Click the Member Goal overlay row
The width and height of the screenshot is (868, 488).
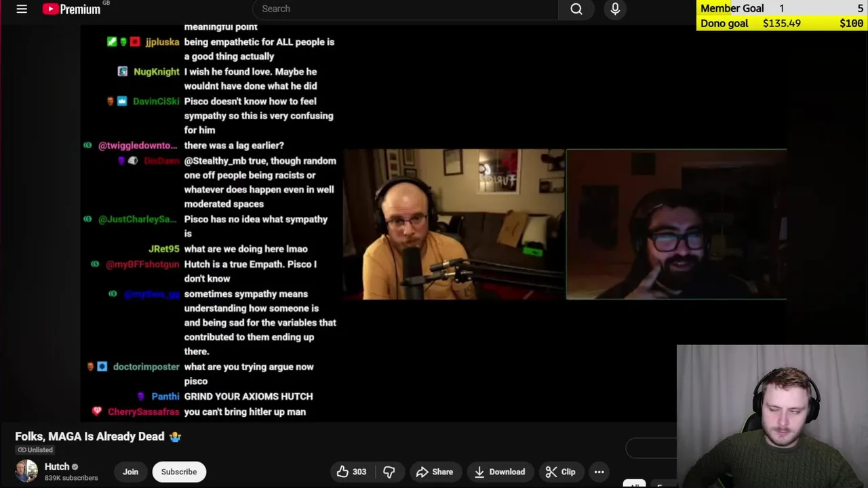tap(782, 8)
